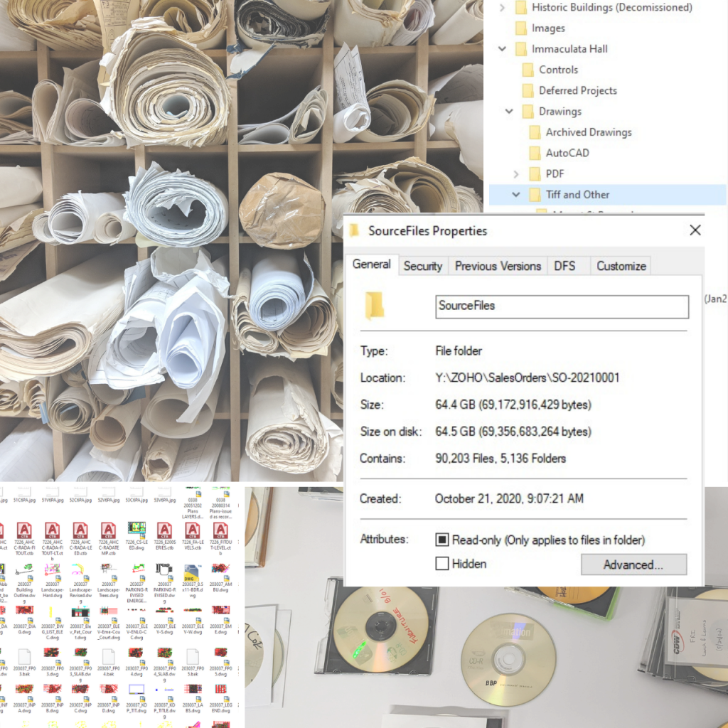Select the 203037_8.5x11-BDR.dwg file icon

tap(192, 570)
